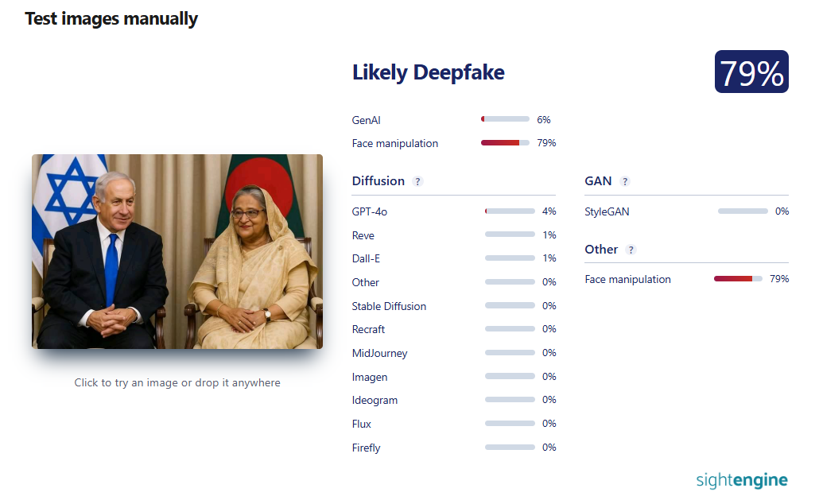Select the MidJourney result label
819x504 pixels.
380,354
